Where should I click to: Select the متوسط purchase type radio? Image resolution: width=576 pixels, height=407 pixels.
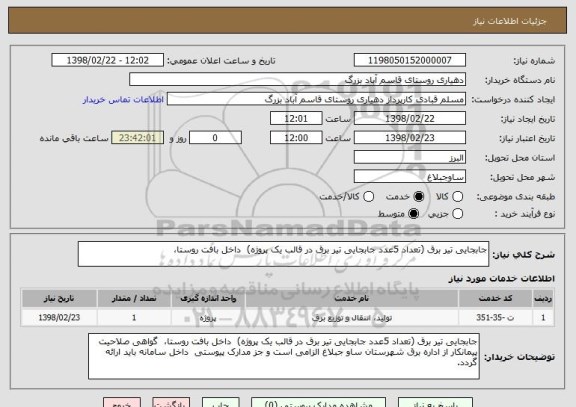pos(413,213)
